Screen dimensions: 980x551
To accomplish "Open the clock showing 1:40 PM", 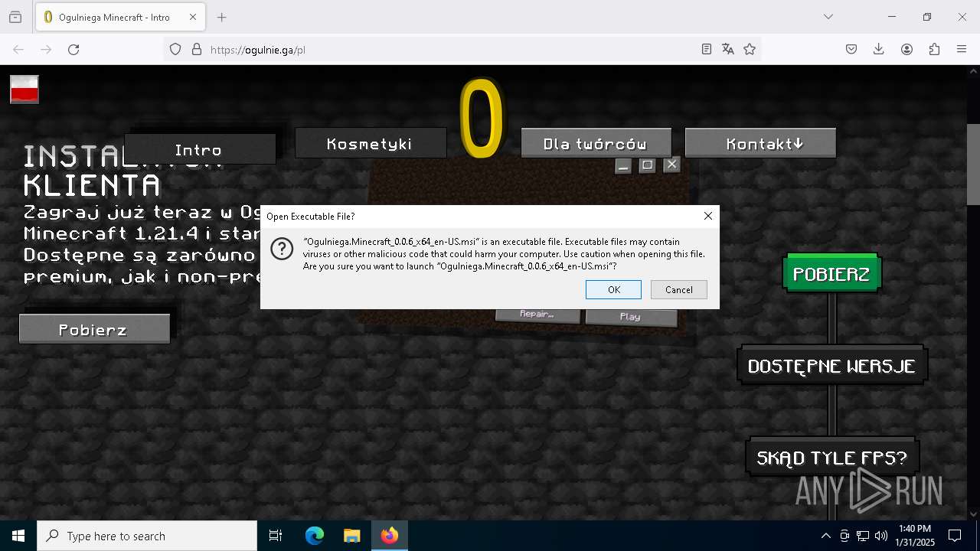I will [914, 536].
